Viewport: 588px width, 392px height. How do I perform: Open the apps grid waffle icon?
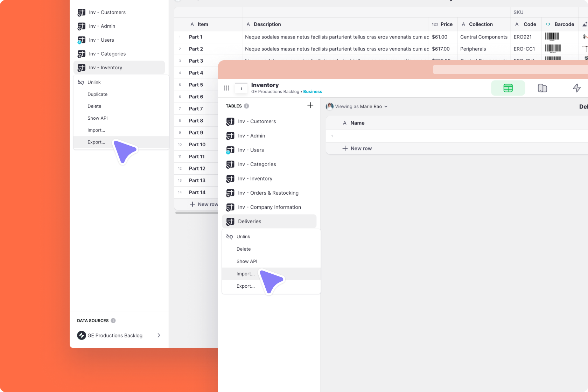click(226, 88)
